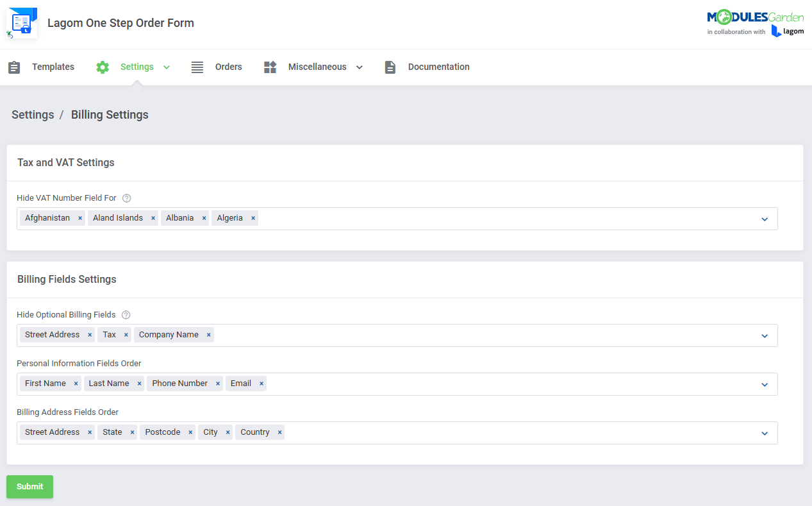The height and width of the screenshot is (506, 812).
Task: Remove Tax tag from hidden fields
Action: (x=126, y=335)
